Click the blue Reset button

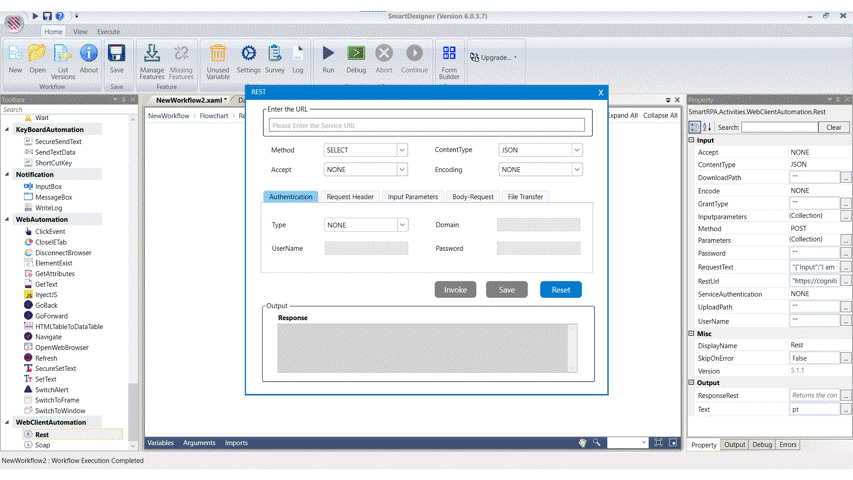(x=560, y=290)
